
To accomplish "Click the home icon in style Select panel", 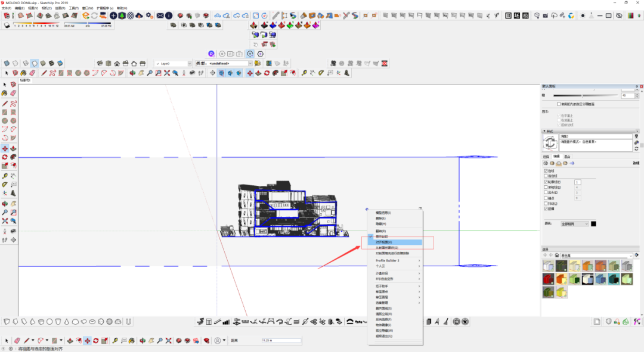I will point(557,255).
